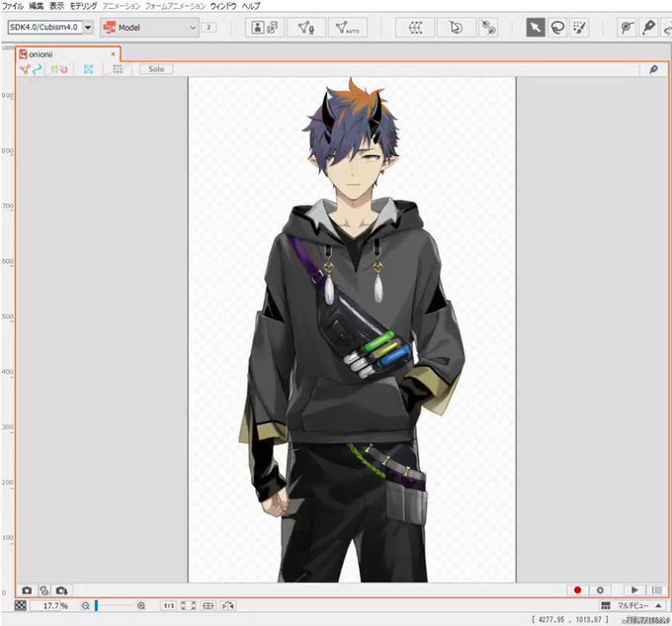The height and width of the screenshot is (626, 672).
Task: Click the number 3 button beside Model
Action: [209, 28]
